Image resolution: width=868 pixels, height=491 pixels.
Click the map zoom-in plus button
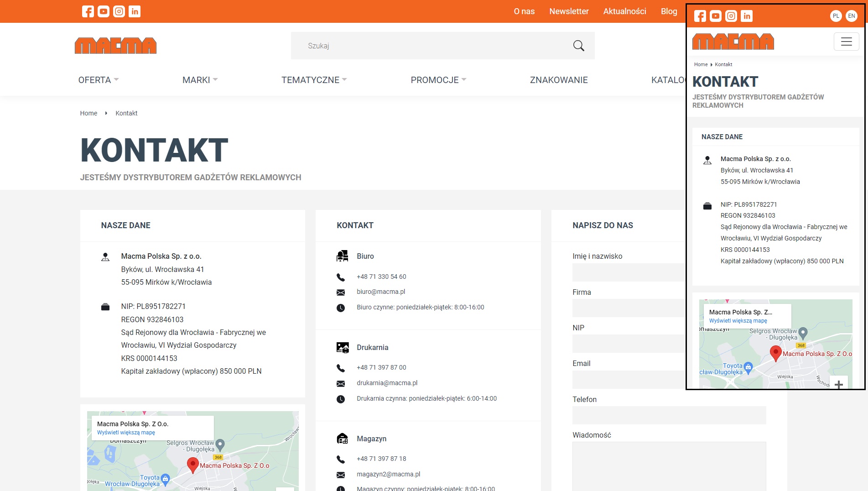(x=838, y=384)
